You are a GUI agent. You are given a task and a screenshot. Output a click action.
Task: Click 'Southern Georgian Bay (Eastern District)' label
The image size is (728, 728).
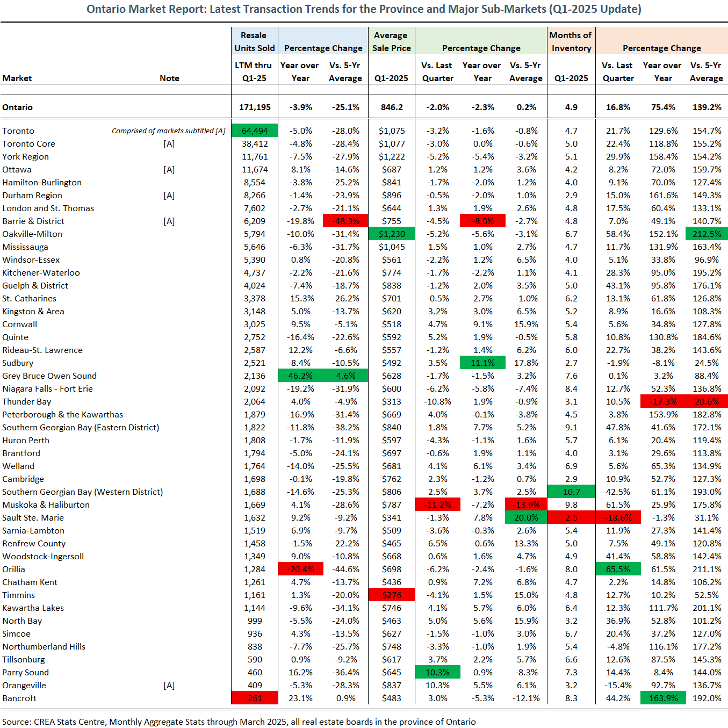point(81,428)
